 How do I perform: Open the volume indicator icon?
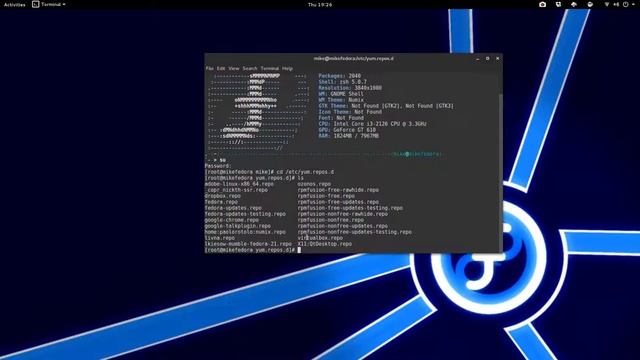(616, 4)
